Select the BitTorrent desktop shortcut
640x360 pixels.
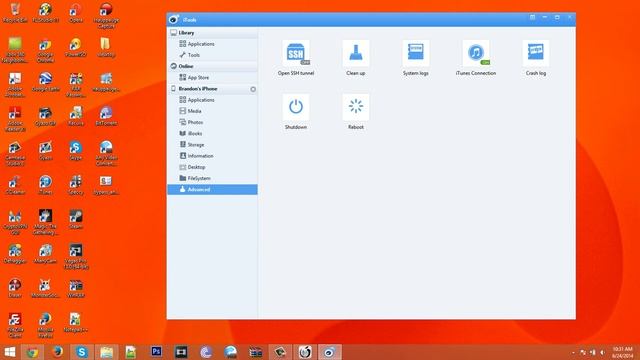tap(106, 116)
